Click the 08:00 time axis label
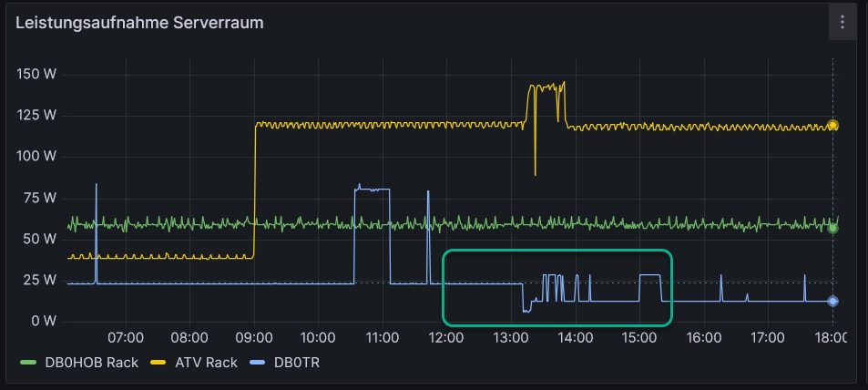Screen dimensions: 868x390 (x=189, y=337)
